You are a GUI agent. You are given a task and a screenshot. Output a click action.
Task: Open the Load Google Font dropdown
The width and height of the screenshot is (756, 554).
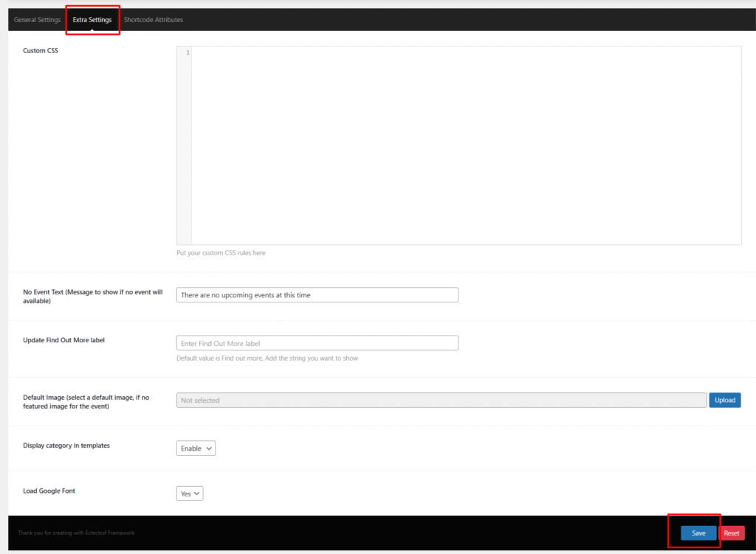click(190, 493)
